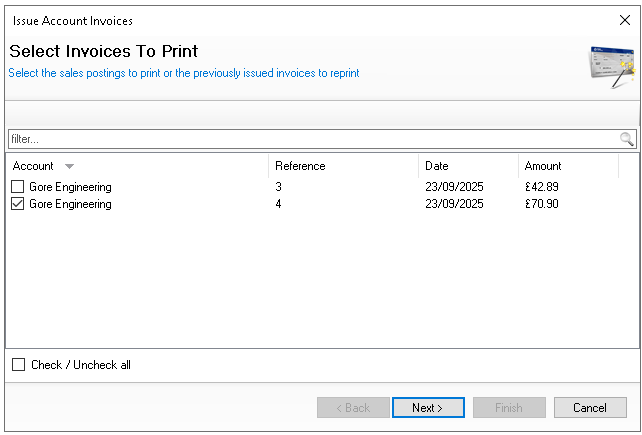Sort by the Amount column header
This screenshot has height=435, width=642.
[x=543, y=166]
